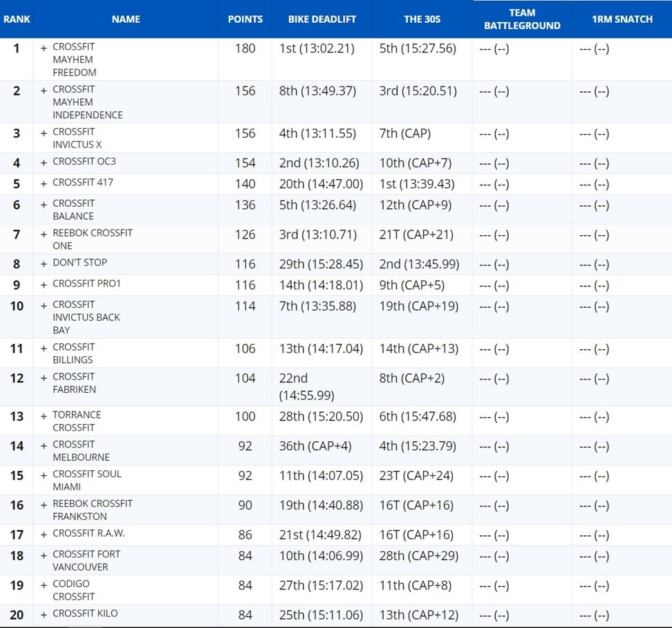Select the 23T (CAP+24) 30s result

[x=416, y=475]
